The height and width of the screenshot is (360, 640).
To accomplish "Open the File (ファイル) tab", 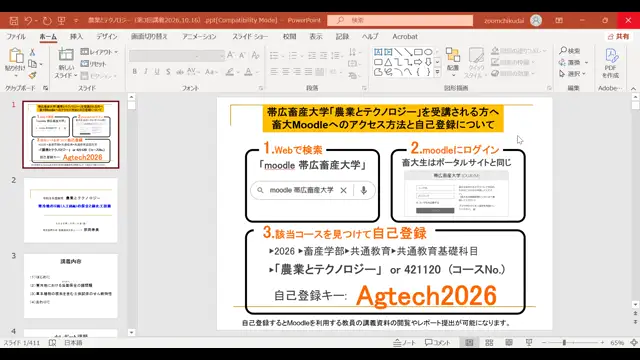I will (x=16, y=37).
